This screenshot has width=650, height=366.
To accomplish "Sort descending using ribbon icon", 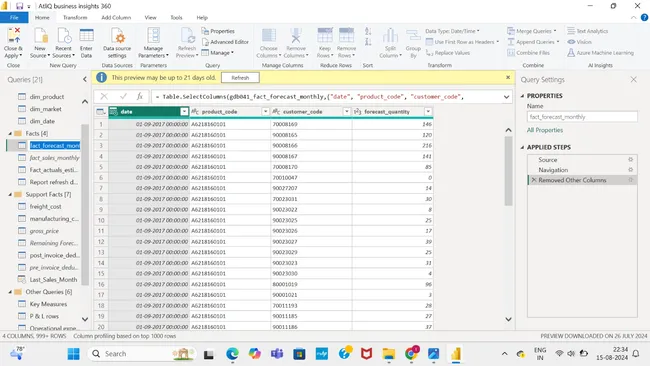I will [368, 41].
